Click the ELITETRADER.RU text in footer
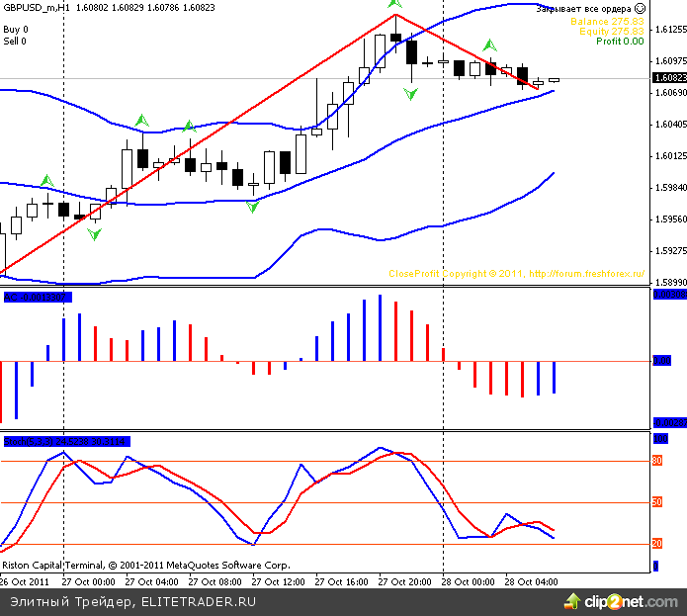This screenshot has height=616, width=687. click(x=198, y=600)
